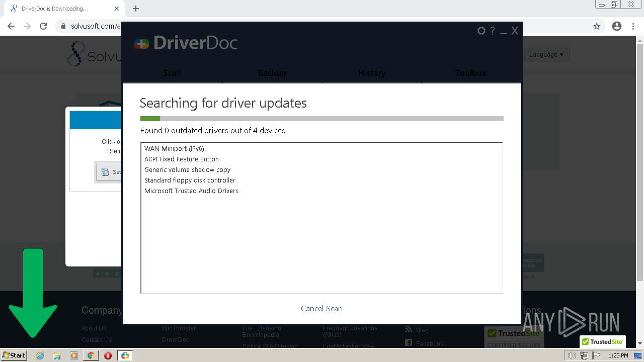The width and height of the screenshot is (644, 362).
Task: Click the Contact Us footer link
Action: click(x=97, y=340)
